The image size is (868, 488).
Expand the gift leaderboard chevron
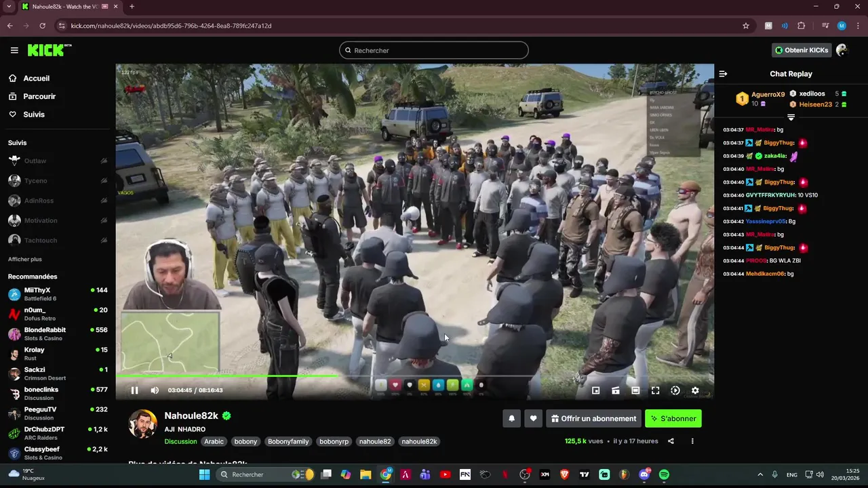pyautogui.click(x=791, y=117)
